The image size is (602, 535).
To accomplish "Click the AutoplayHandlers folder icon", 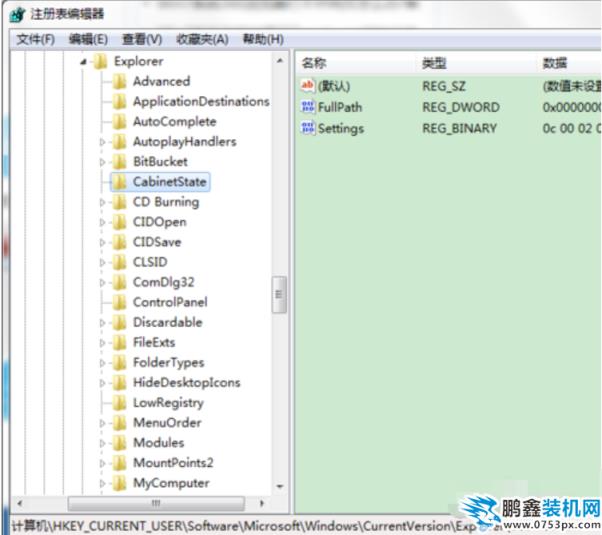I will (x=120, y=142).
